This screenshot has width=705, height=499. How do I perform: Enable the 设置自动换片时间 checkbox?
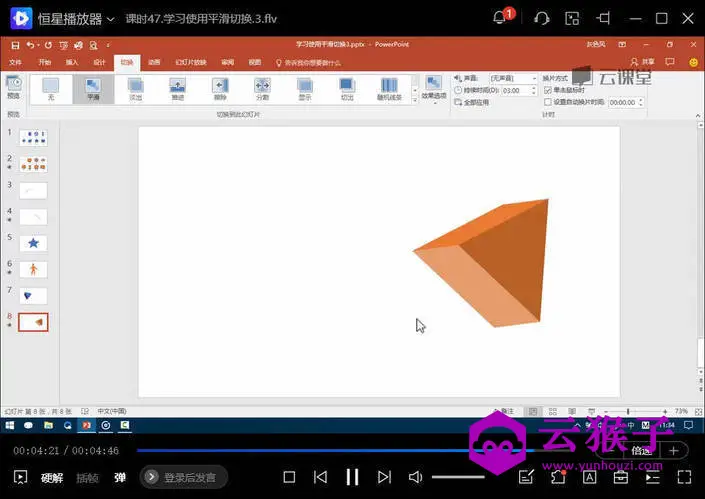pyautogui.click(x=548, y=102)
